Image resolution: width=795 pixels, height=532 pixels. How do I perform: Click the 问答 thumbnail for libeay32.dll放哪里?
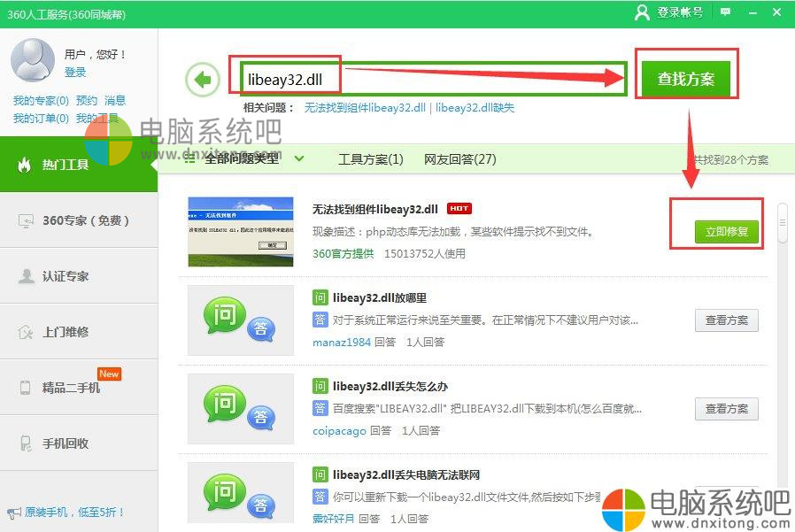[240, 320]
